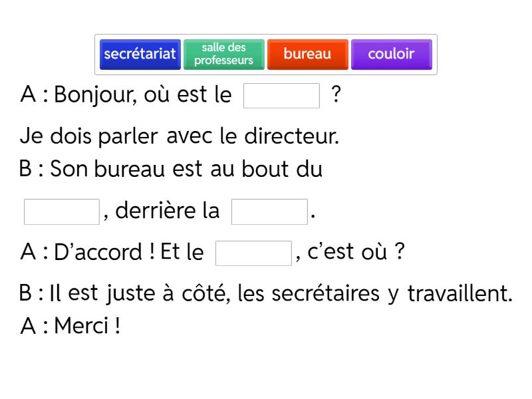Image resolution: width=532 pixels, height=399 pixels.
Task: Choose the purple 'couloir' word tile
Action: [391, 55]
